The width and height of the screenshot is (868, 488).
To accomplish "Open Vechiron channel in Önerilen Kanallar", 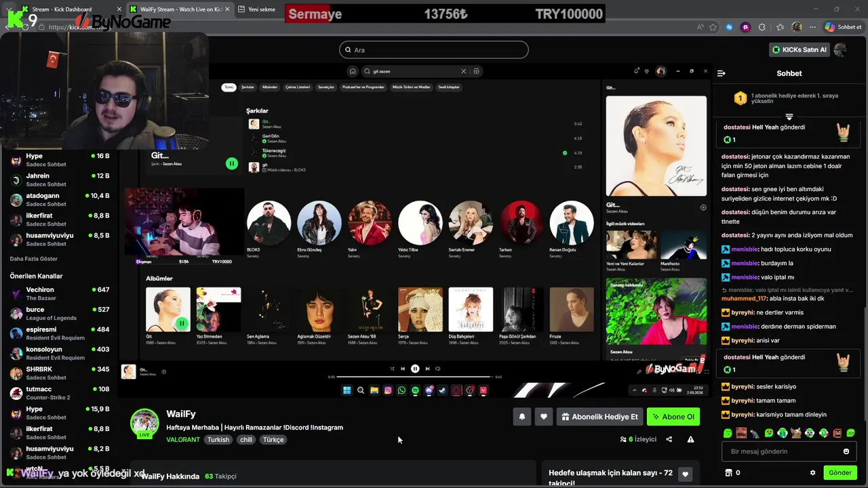I will point(60,293).
